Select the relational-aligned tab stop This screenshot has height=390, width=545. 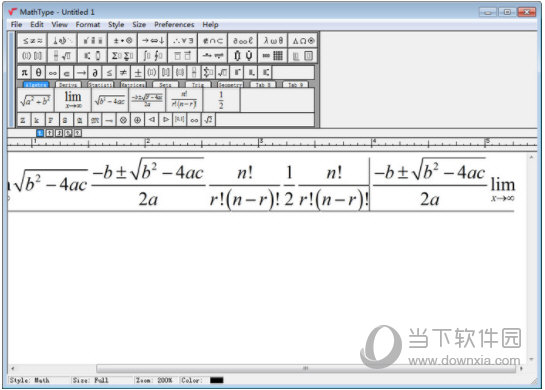pyautogui.click(x=68, y=133)
